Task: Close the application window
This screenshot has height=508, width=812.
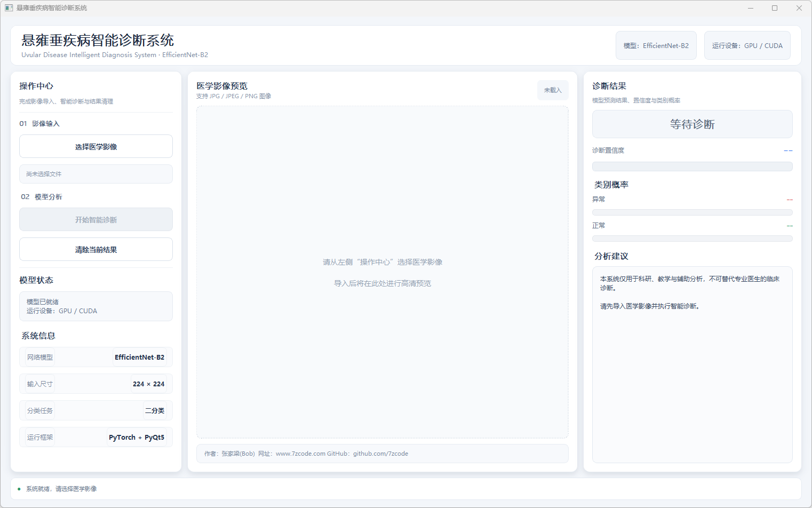Action: click(x=799, y=8)
